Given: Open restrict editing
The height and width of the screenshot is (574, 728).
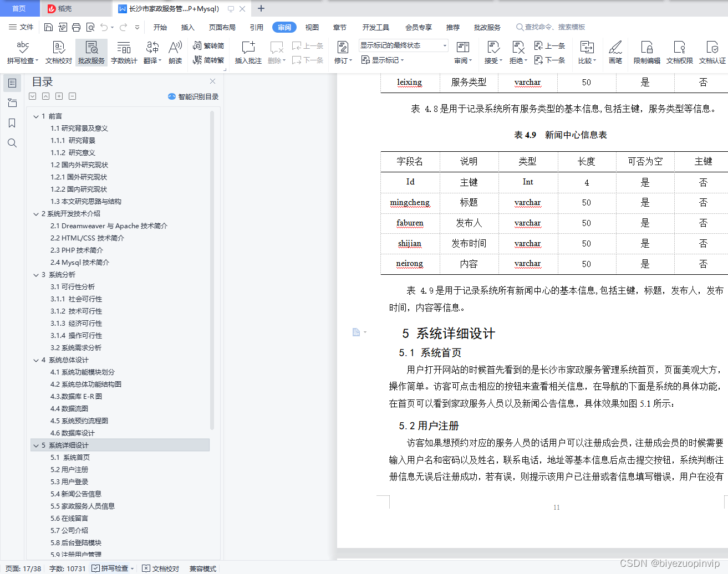Looking at the screenshot, I should coord(646,53).
